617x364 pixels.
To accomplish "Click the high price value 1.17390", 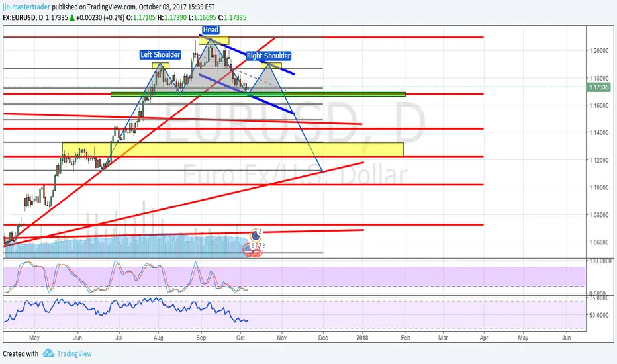I will (175, 17).
